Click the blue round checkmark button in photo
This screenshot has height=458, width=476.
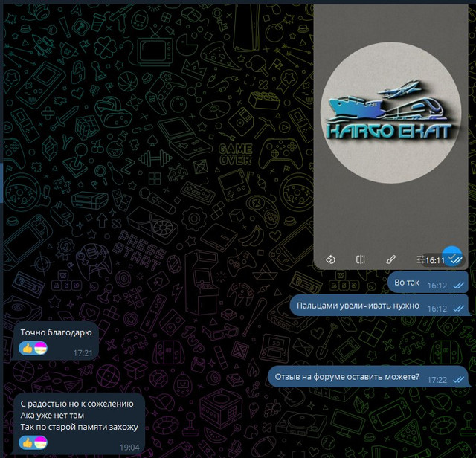[x=452, y=257]
